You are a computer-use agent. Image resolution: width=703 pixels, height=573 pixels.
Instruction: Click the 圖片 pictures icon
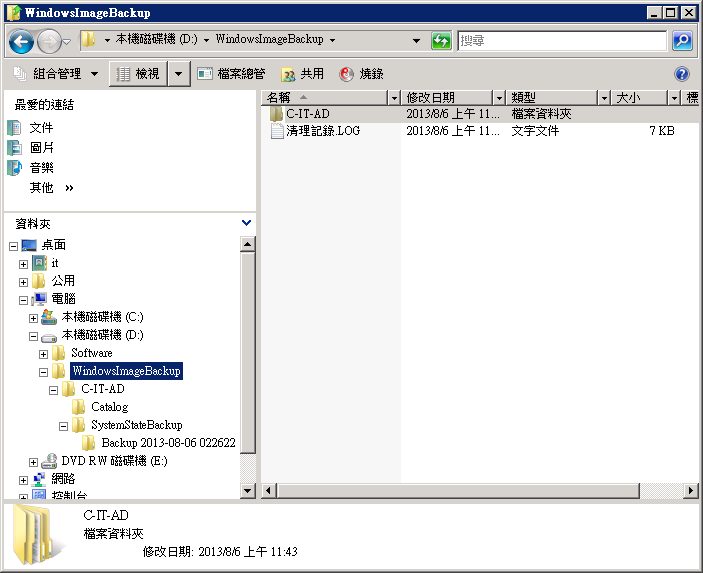pos(14,148)
